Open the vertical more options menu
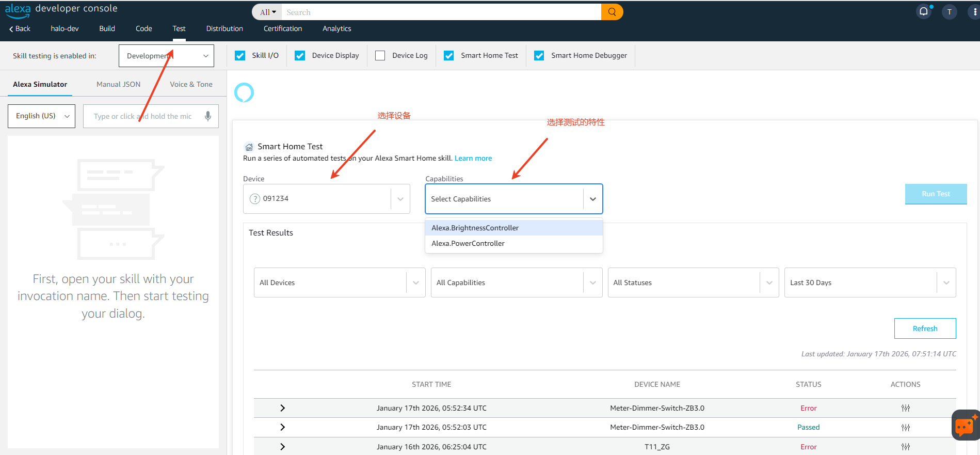The width and height of the screenshot is (980, 455). coord(974,12)
